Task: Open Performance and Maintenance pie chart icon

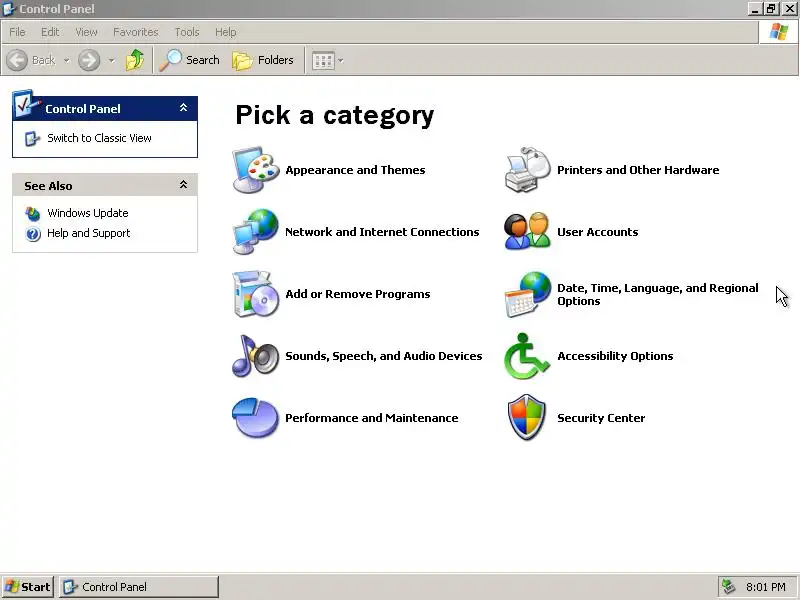Action: tap(256, 418)
